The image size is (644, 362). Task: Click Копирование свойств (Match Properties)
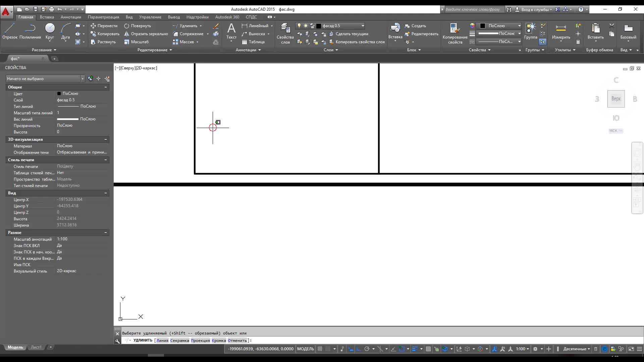tap(455, 33)
